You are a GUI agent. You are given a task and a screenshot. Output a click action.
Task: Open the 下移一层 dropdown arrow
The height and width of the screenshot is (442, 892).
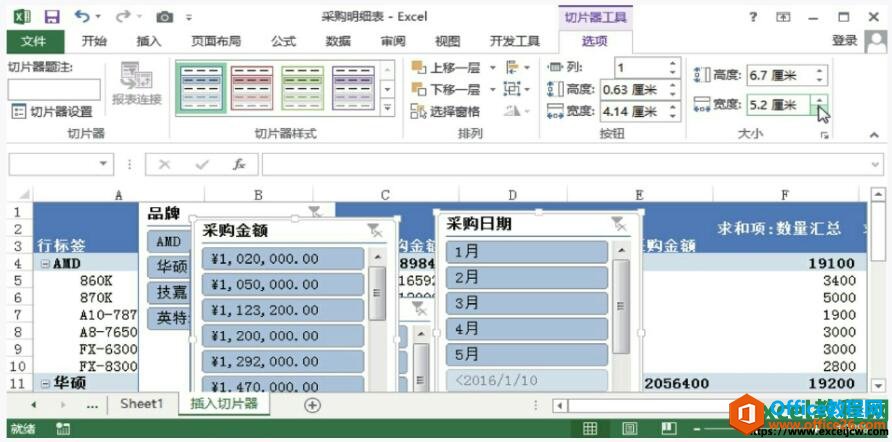pyautogui.click(x=493, y=89)
